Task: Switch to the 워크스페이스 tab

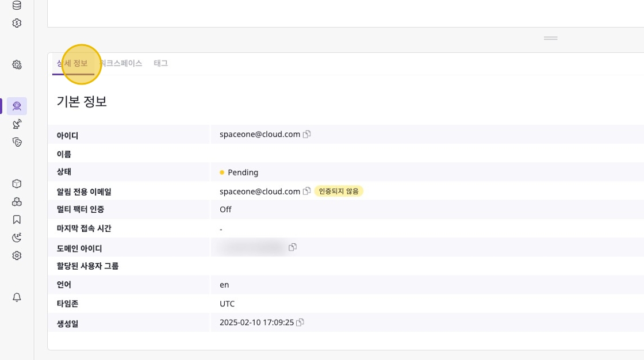Action: tap(121, 63)
